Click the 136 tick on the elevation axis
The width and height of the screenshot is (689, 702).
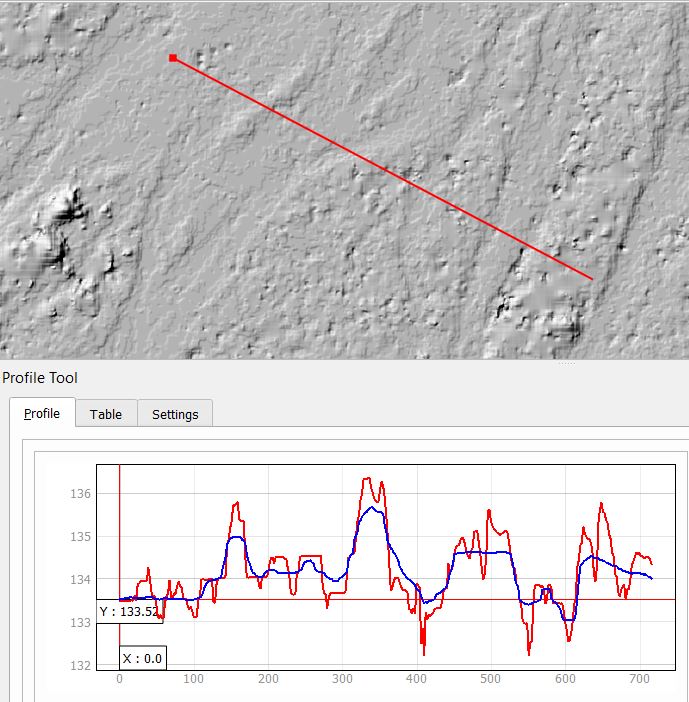click(81, 494)
